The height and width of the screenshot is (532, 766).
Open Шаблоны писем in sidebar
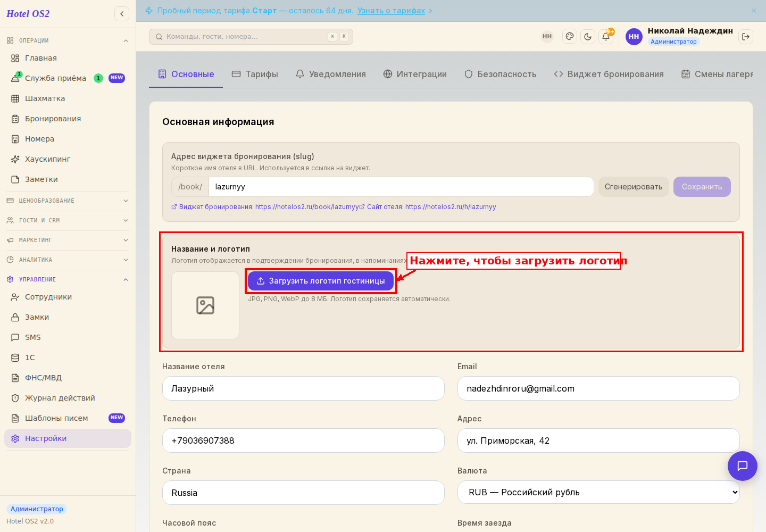pyautogui.click(x=68, y=418)
